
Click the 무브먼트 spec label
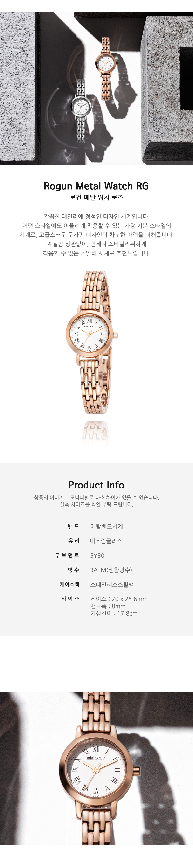tap(67, 555)
